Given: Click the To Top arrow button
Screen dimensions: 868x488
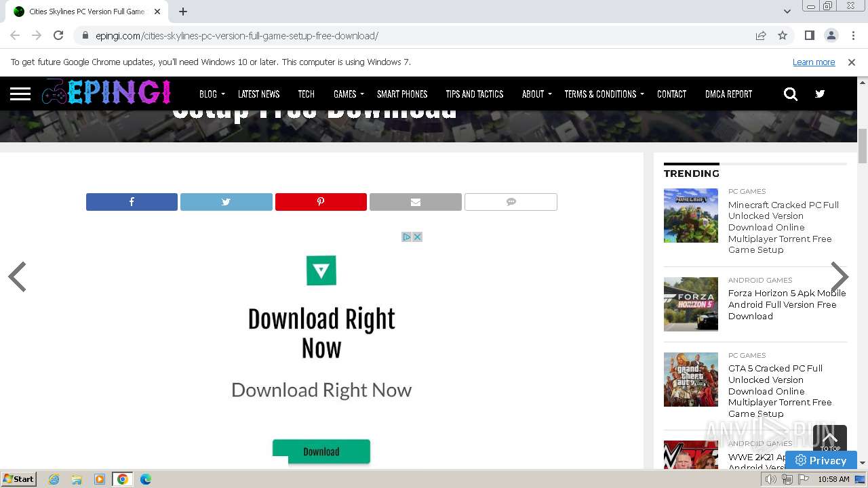Looking at the screenshot, I should pos(830,440).
